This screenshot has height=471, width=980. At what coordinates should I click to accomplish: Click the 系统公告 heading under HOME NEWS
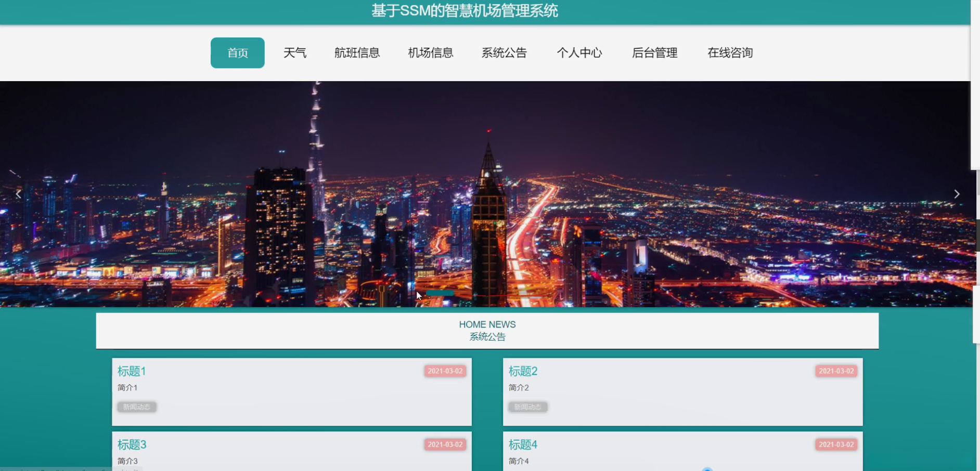487,337
